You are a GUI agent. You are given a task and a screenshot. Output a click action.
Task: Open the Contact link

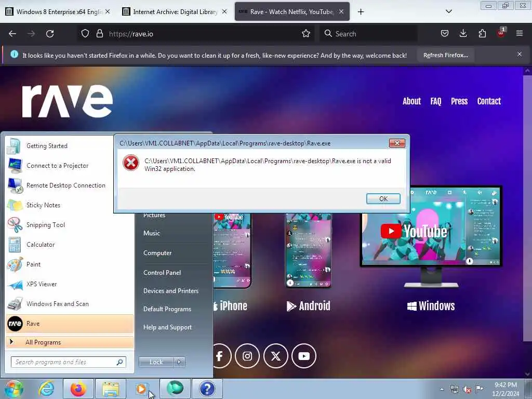click(x=489, y=101)
